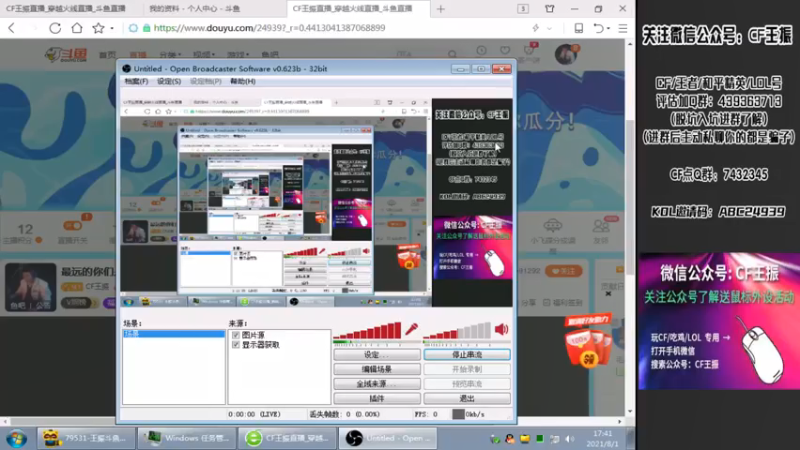Image resolution: width=800 pixels, height=450 pixels.
Task: Bookmark this page with the star icon
Action: pos(98,28)
